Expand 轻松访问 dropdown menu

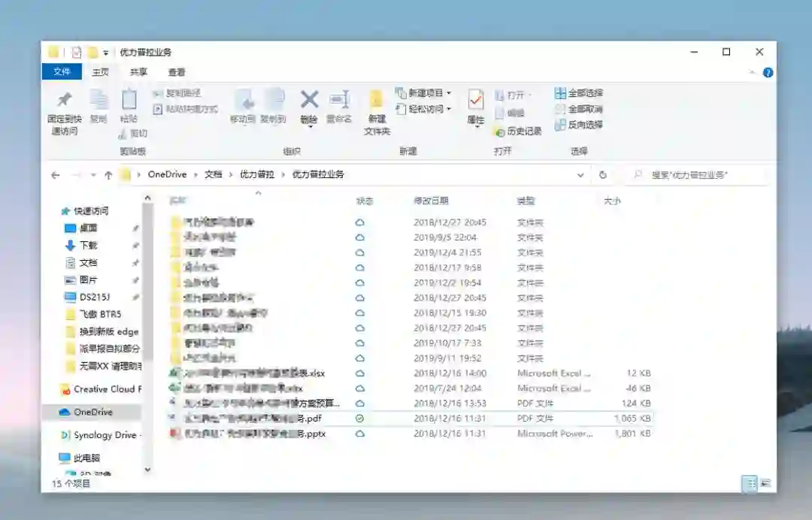tap(448, 109)
